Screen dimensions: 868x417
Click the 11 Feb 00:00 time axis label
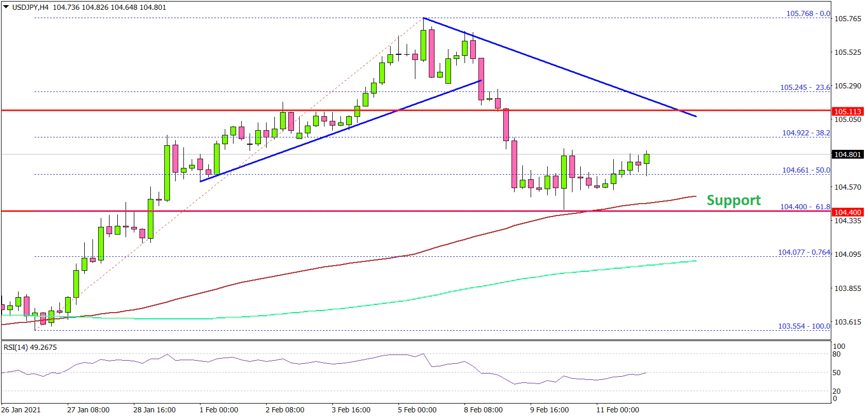coord(617,410)
